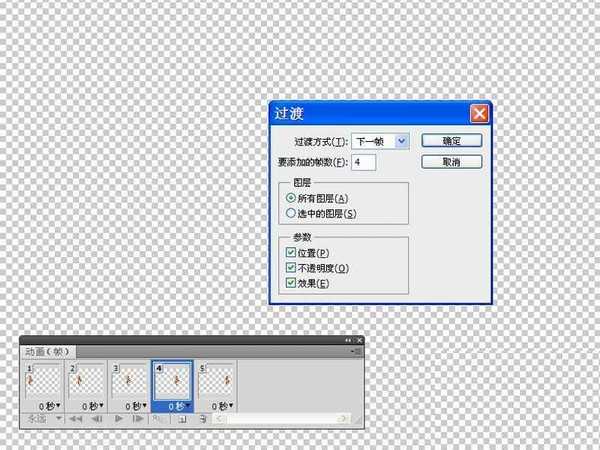
Task: Select the 选中的图层 radio button
Action: click(x=291, y=213)
